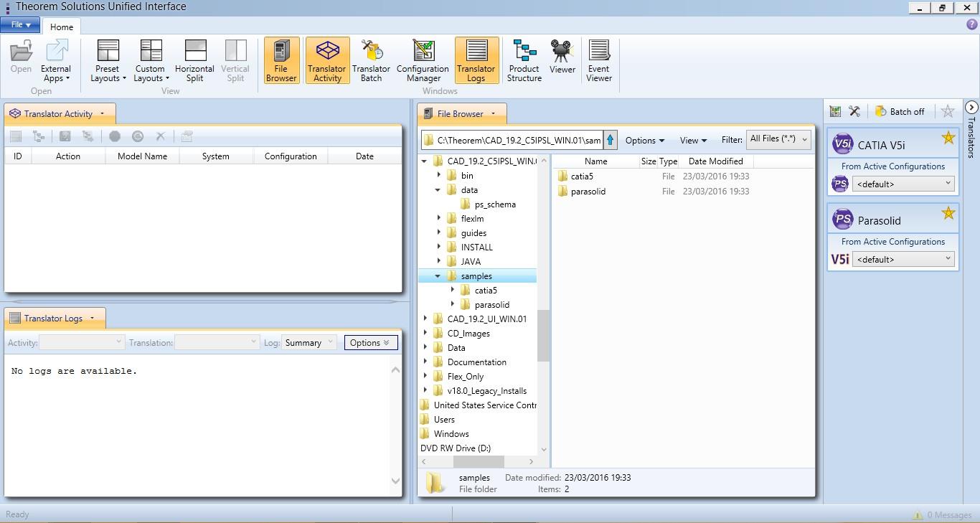Open Translator Activity tab dropdown arrow
The width and height of the screenshot is (980, 523).
tap(102, 113)
